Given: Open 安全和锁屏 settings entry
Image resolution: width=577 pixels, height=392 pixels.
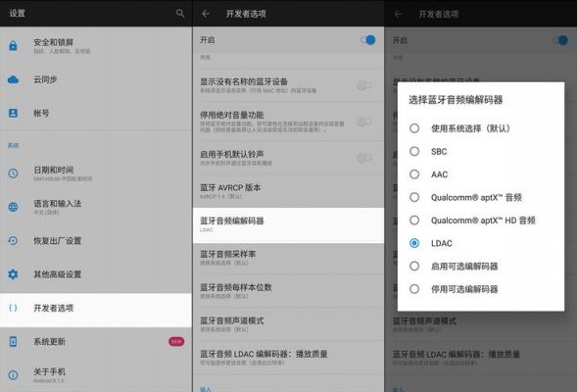Looking at the screenshot, I should pos(96,46).
